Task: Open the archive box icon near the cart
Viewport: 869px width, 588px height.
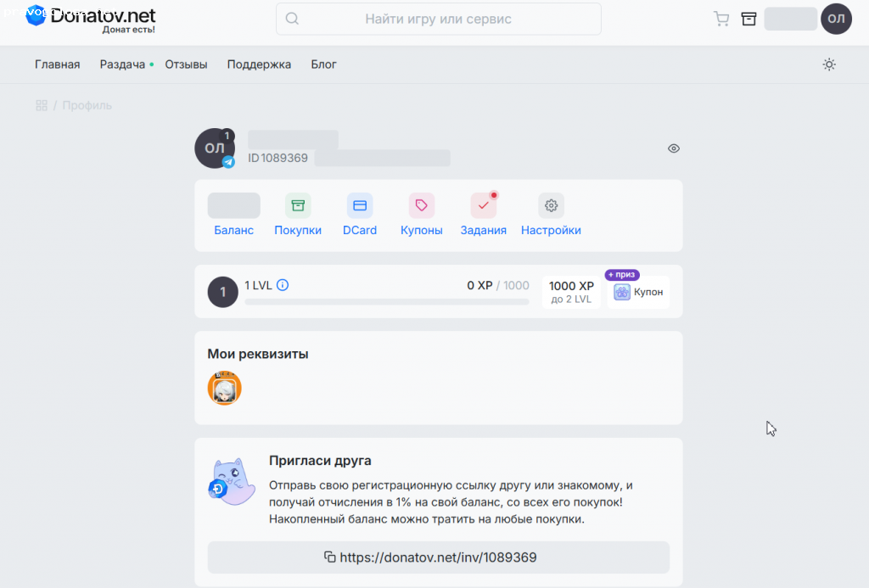Action: point(748,18)
